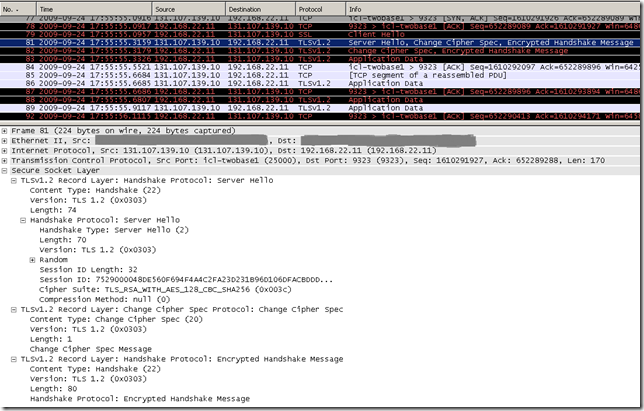
Task: Click the Length: 80 field
Action: pos(53,389)
